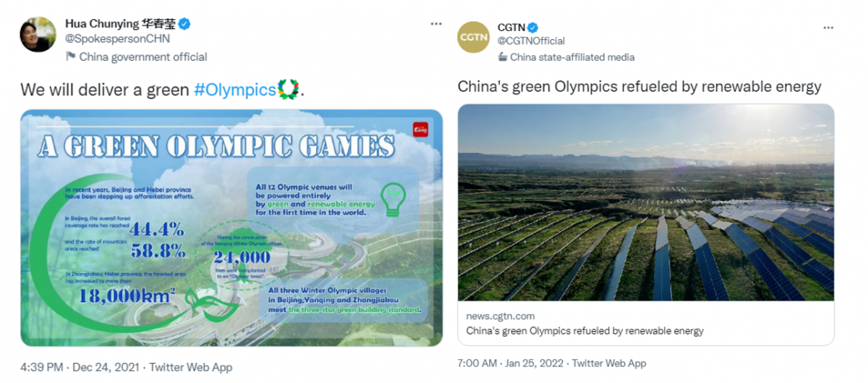Click the green lightbulb icon in infographic
868x383 pixels.
(393, 200)
